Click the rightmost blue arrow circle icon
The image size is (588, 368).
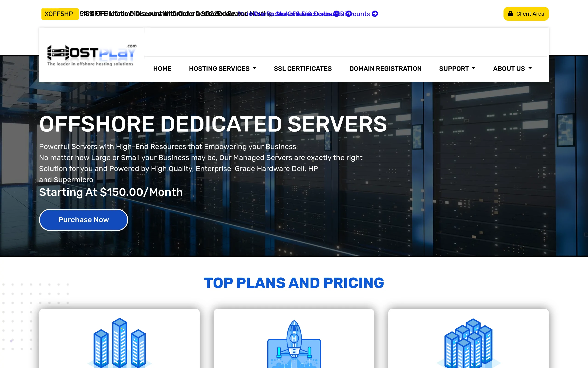(375, 14)
